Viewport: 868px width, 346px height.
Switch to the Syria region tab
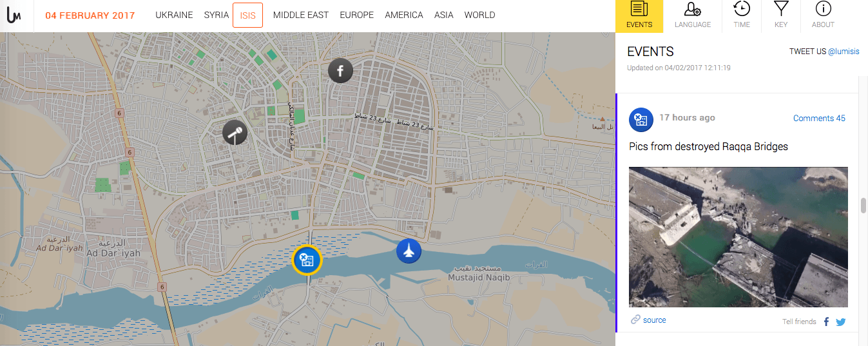click(x=217, y=15)
